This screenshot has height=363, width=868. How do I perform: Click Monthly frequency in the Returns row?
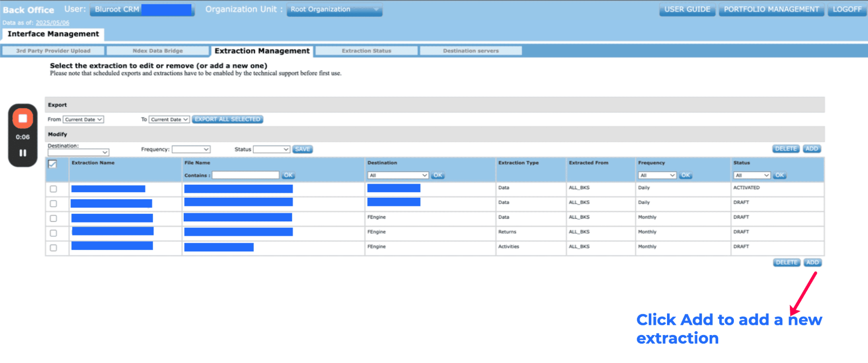(647, 232)
